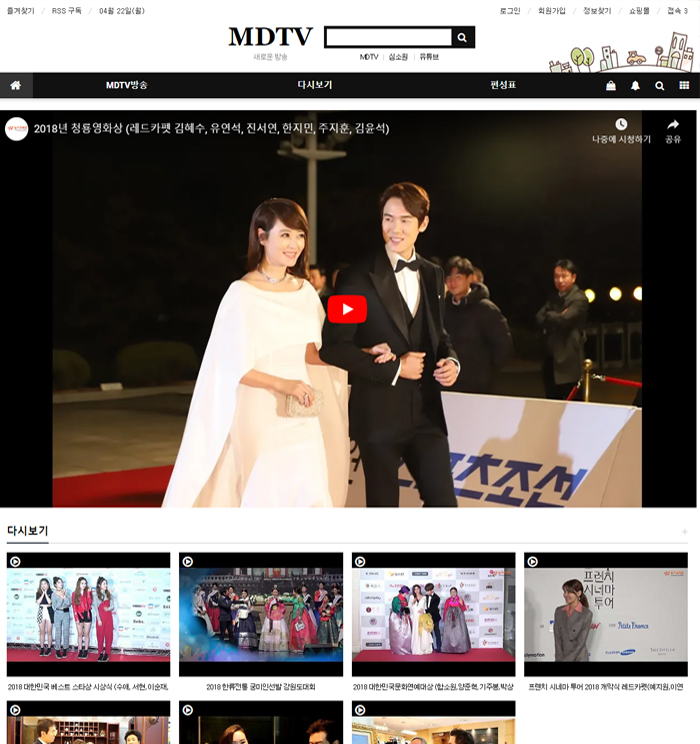Click the MDTV logo
The image size is (700, 744).
click(270, 37)
